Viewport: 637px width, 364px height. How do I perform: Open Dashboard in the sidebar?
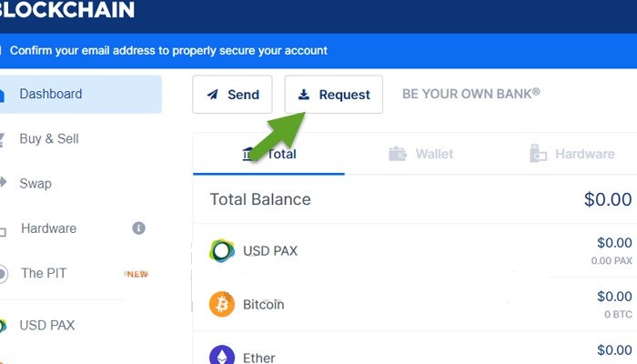pos(81,94)
